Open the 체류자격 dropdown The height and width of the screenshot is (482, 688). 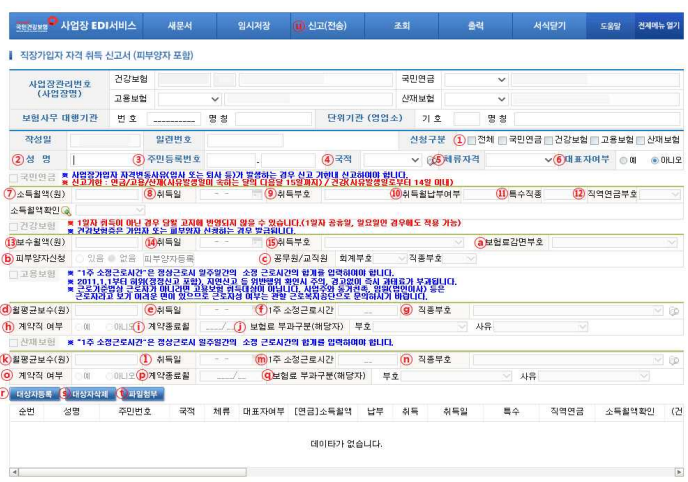pos(519,160)
